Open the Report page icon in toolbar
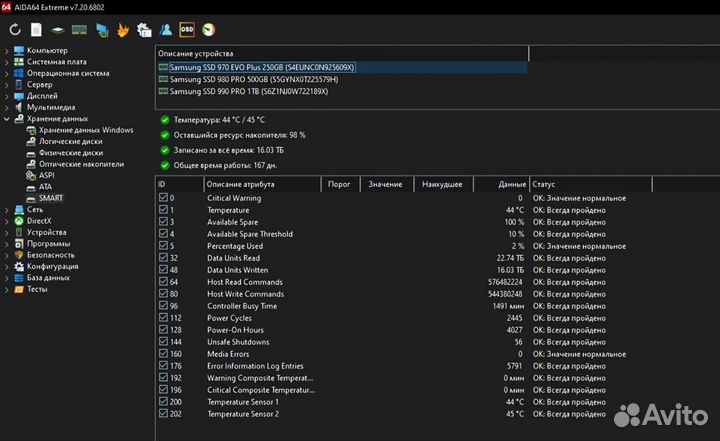720x441 pixels. tap(36, 30)
